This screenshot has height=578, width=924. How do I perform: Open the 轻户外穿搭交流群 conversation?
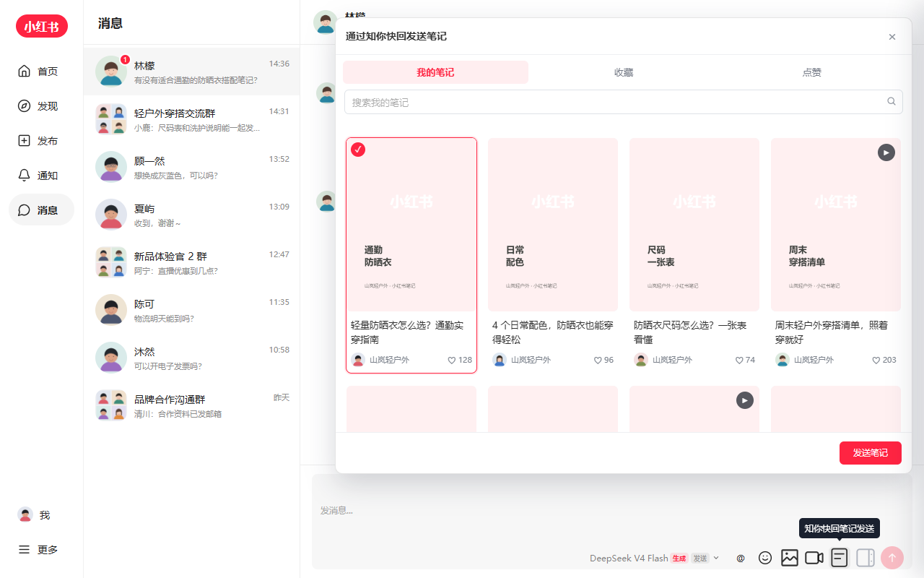pyautogui.click(x=192, y=119)
